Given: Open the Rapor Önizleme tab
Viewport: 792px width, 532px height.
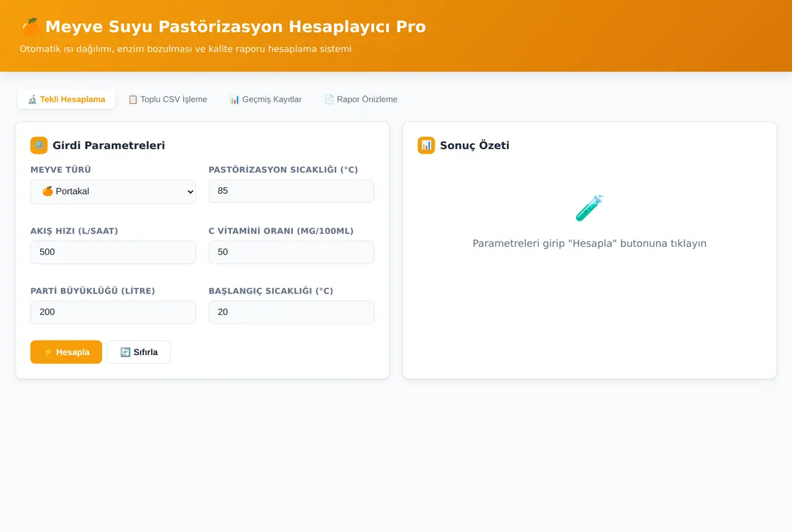Looking at the screenshot, I should click(361, 99).
